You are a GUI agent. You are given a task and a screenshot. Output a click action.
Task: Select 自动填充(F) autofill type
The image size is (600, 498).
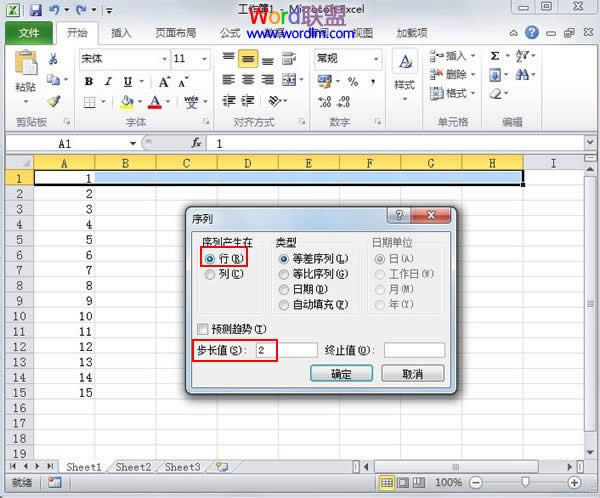point(284,305)
